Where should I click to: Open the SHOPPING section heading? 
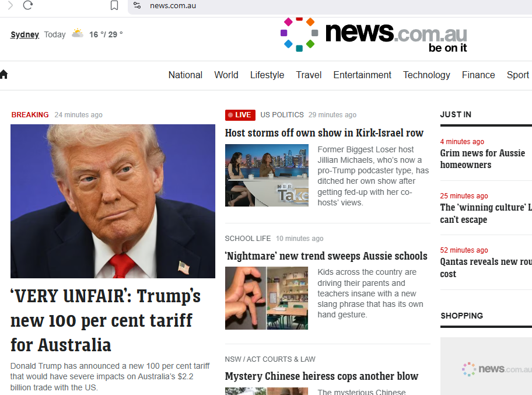tap(462, 316)
